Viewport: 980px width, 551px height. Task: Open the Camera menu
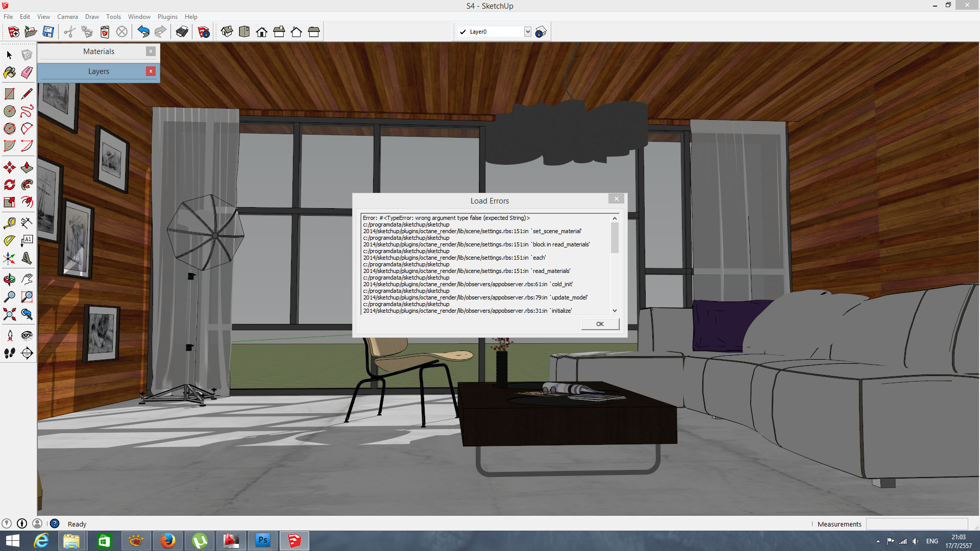(x=67, y=17)
